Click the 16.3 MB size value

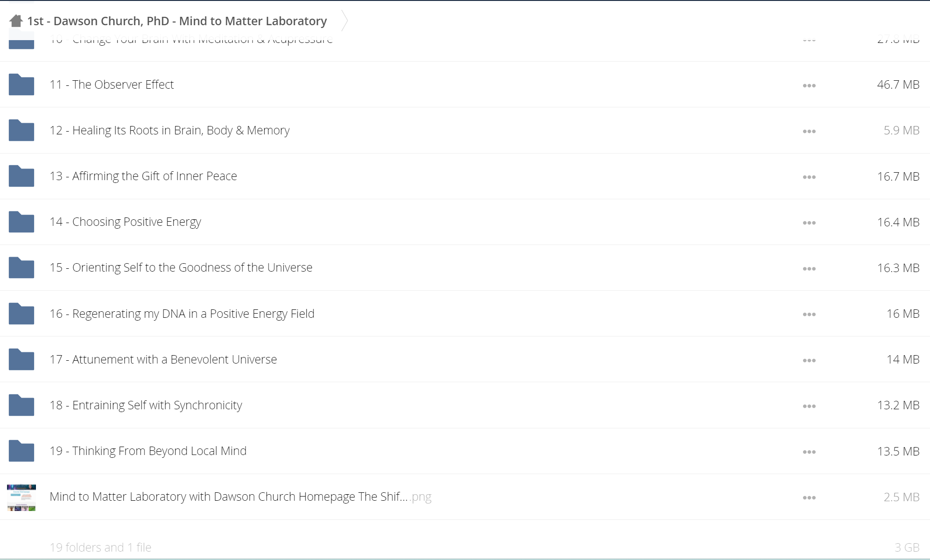click(x=898, y=268)
